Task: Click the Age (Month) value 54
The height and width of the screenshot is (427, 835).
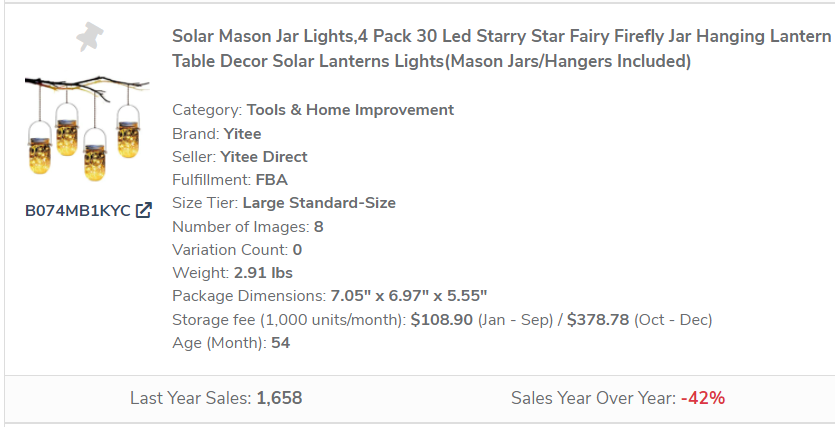Action: click(x=280, y=343)
